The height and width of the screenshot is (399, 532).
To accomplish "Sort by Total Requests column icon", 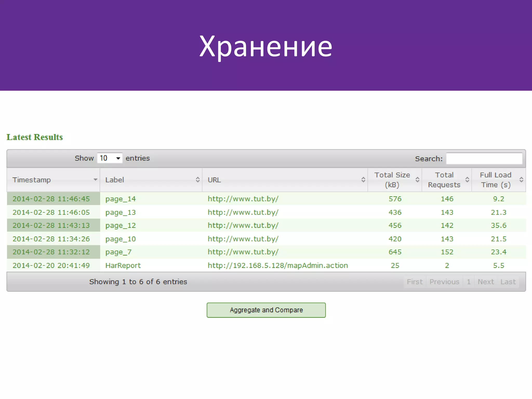I will click(467, 180).
